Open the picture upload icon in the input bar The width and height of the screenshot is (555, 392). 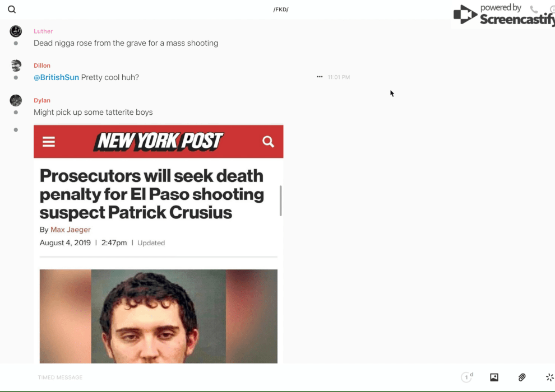tap(494, 377)
